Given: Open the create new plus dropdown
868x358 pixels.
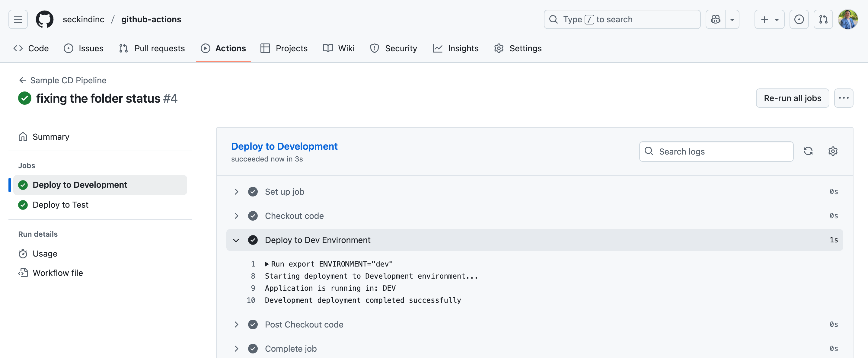Looking at the screenshot, I should click(769, 19).
